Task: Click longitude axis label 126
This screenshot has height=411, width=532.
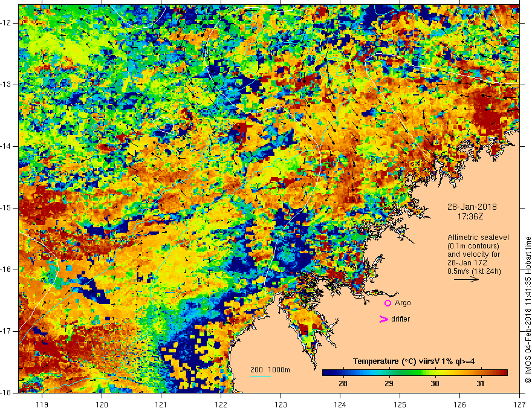Action: click(459, 404)
